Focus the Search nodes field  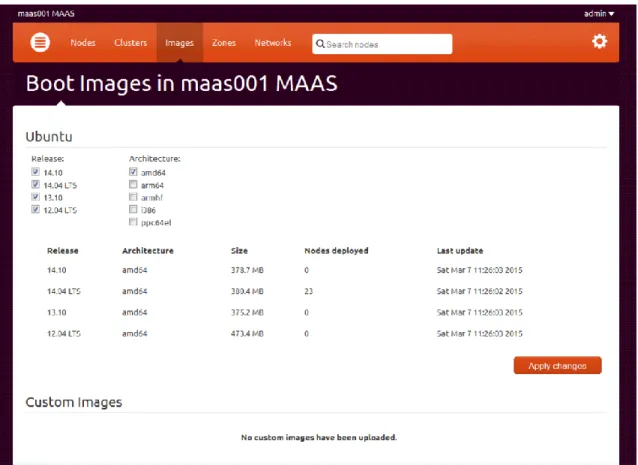pyautogui.click(x=382, y=44)
